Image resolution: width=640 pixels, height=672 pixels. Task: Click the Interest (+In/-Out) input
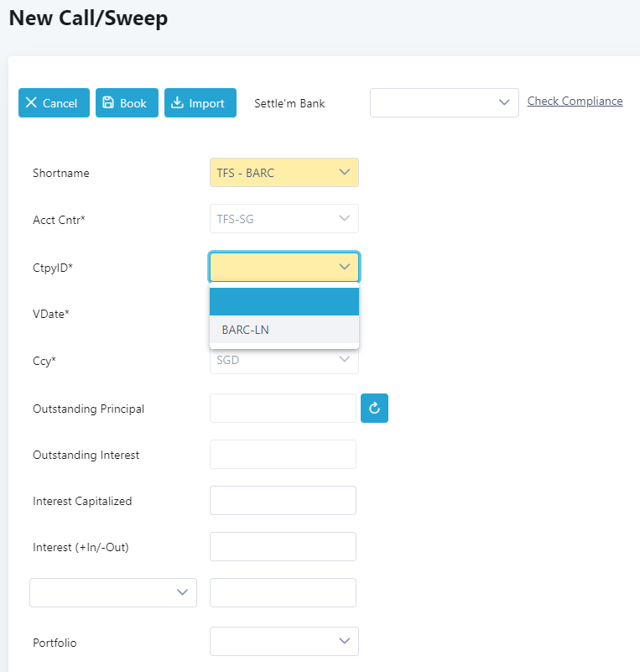[x=283, y=546]
